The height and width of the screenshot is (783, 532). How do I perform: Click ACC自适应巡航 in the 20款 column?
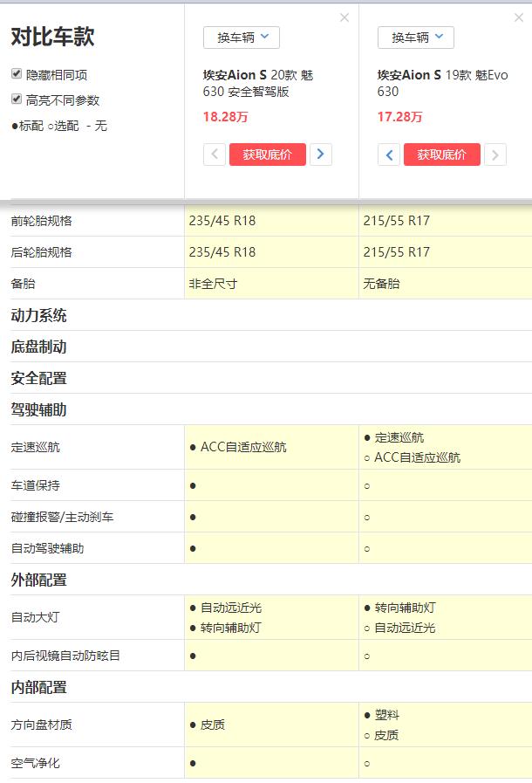click(x=243, y=447)
